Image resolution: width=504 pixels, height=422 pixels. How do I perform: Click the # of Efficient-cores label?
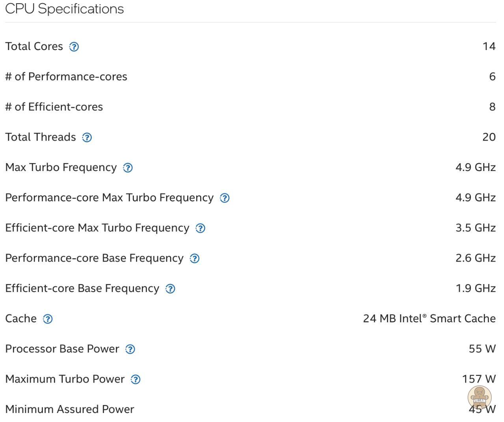[x=54, y=107]
